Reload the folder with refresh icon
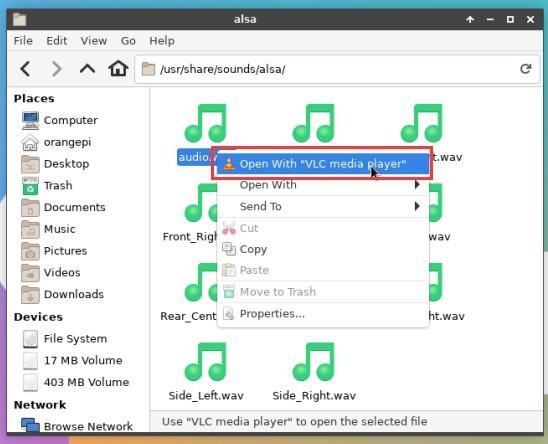Screen dimensions: 548x444 [x=525, y=69]
